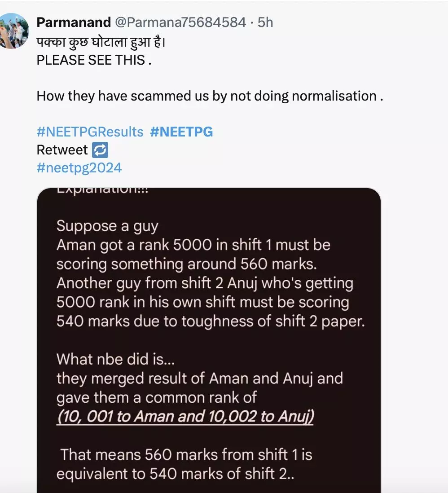The height and width of the screenshot is (493, 448).
Task: Click the "they merged result of Aman" line
Action: (x=199, y=378)
